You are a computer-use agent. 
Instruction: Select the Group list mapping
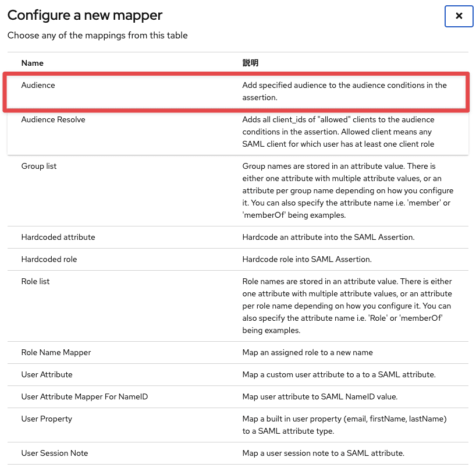point(38,166)
